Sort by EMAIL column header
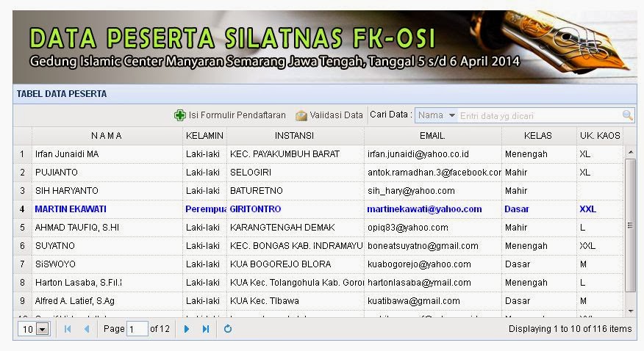Screen dimensions: 644x351 [x=432, y=136]
